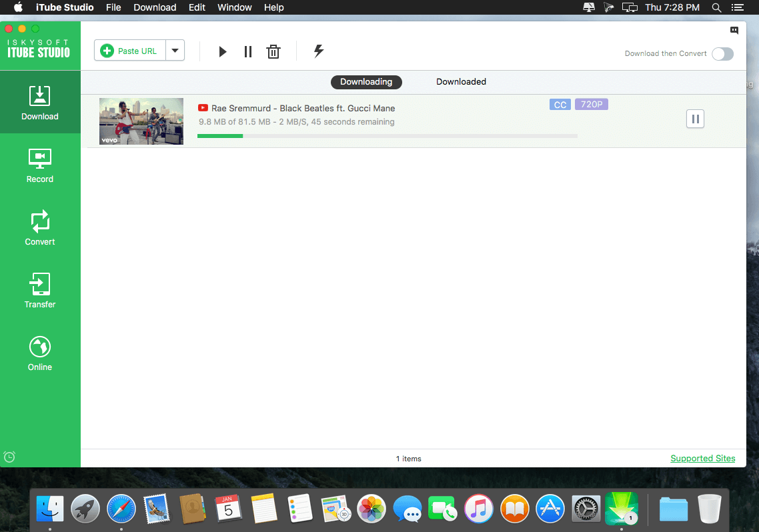Open Finder from the dock
The height and width of the screenshot is (532, 759).
(x=50, y=509)
